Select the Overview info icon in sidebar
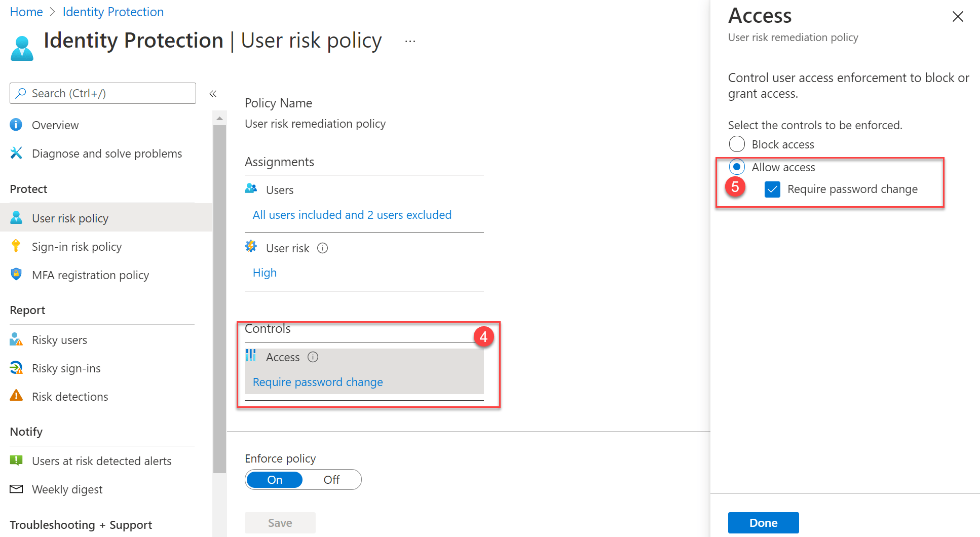Image resolution: width=980 pixels, height=537 pixels. tap(16, 125)
